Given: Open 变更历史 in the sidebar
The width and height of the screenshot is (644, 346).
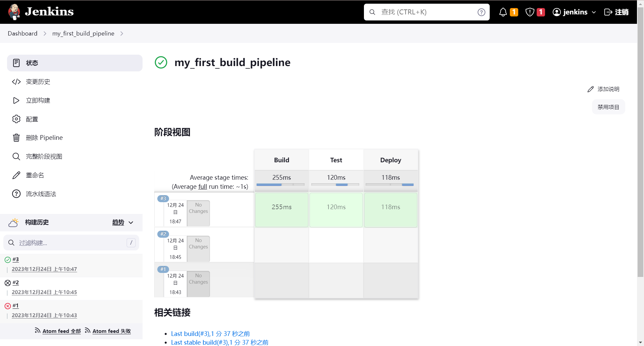Looking at the screenshot, I should [75, 82].
